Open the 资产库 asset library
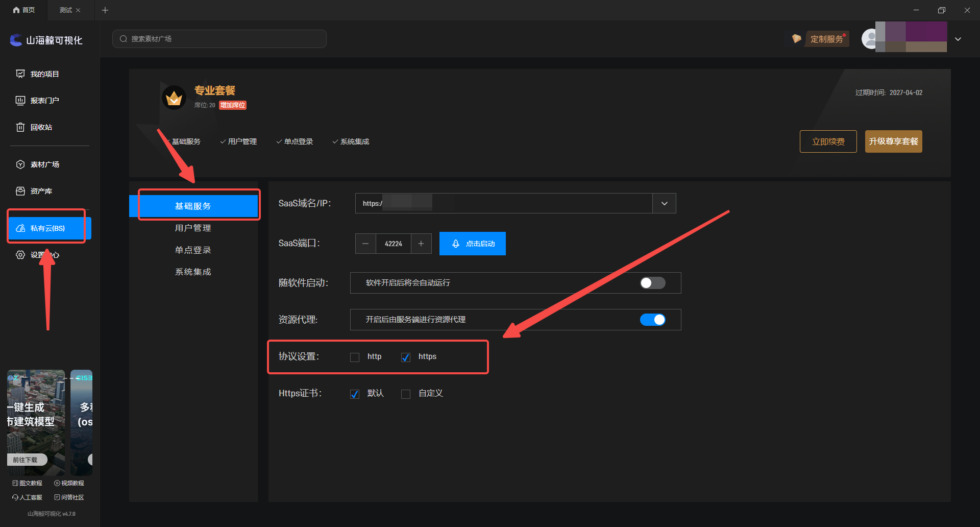Viewport: 980px width, 527px height. pos(41,191)
